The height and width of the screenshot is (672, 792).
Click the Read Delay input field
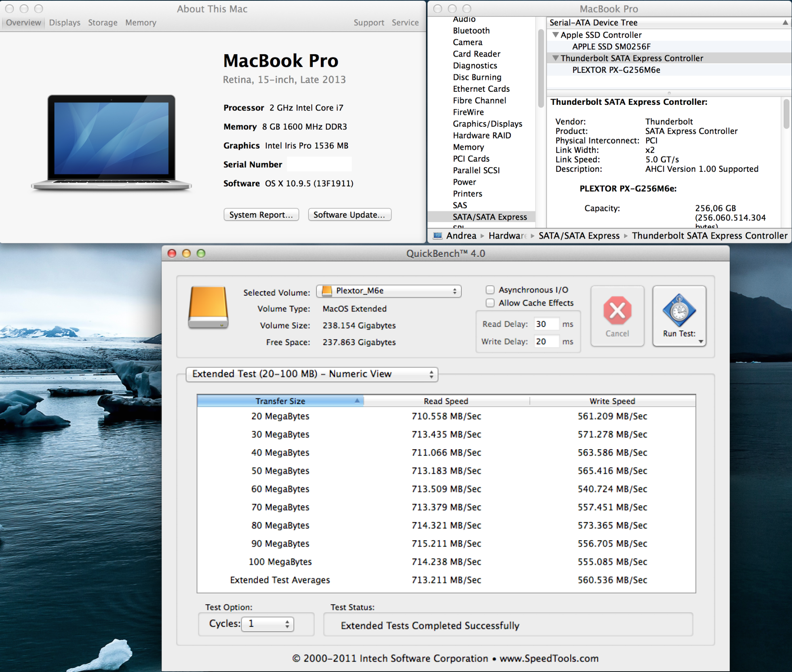point(546,324)
